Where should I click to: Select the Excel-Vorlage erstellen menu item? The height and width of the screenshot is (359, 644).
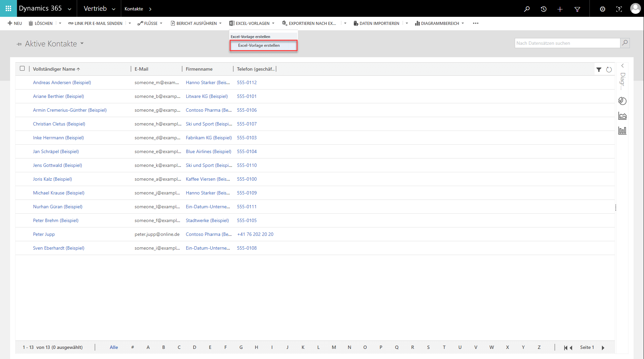click(x=263, y=45)
